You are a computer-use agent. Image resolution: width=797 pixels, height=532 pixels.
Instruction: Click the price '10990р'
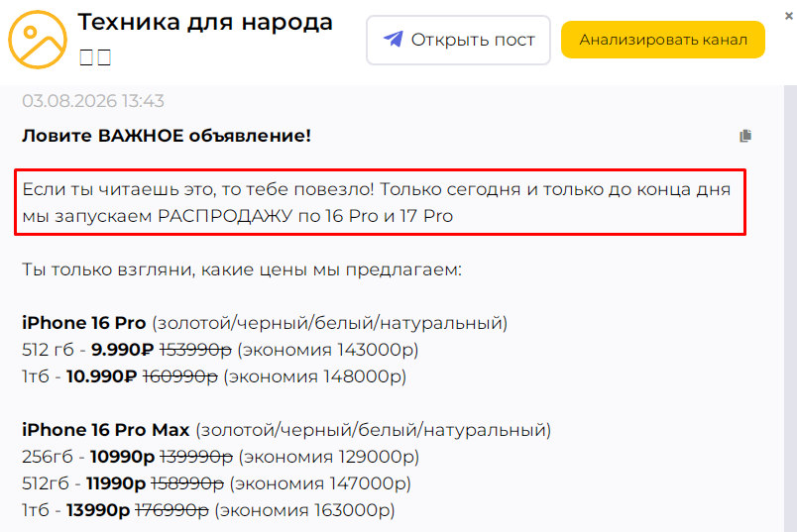click(x=123, y=457)
